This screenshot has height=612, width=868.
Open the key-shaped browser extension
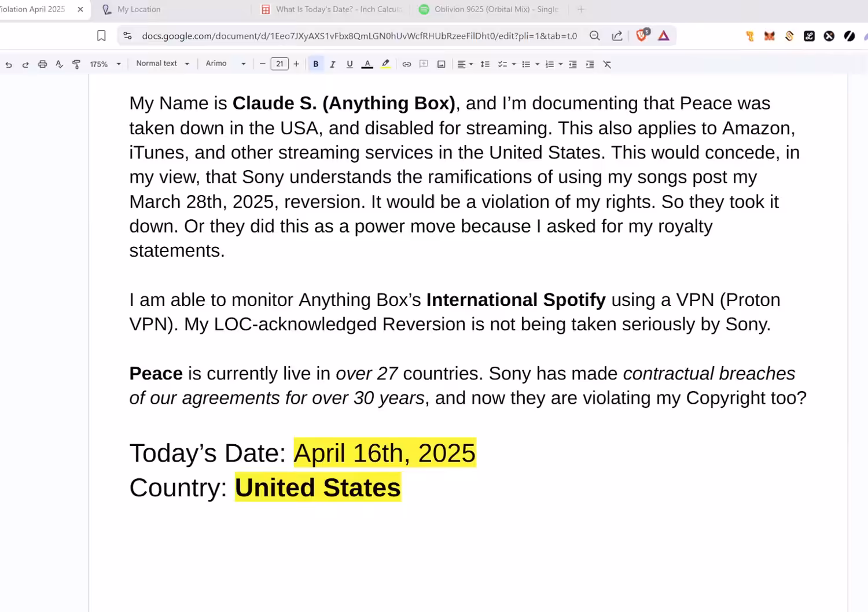(x=750, y=36)
